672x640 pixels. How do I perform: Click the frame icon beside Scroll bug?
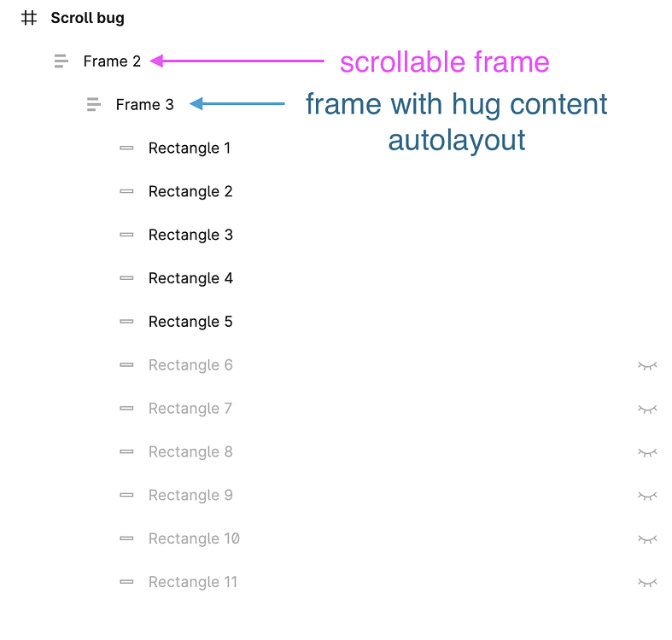tap(30, 18)
